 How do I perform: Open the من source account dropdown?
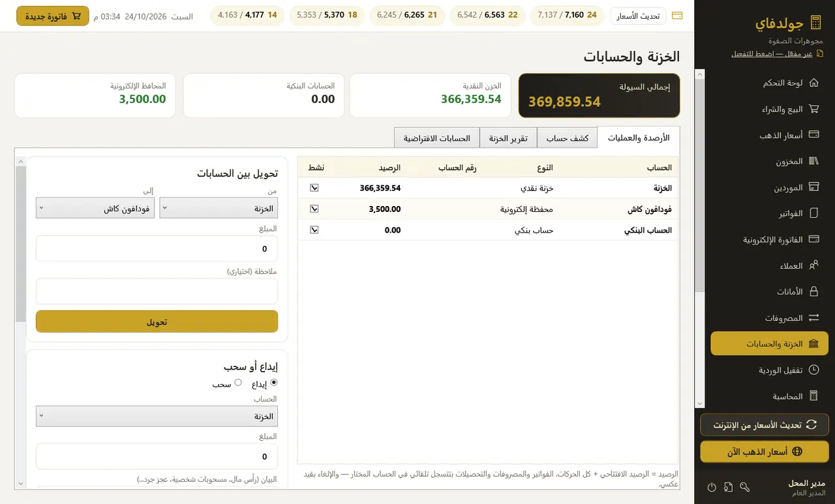tap(219, 208)
